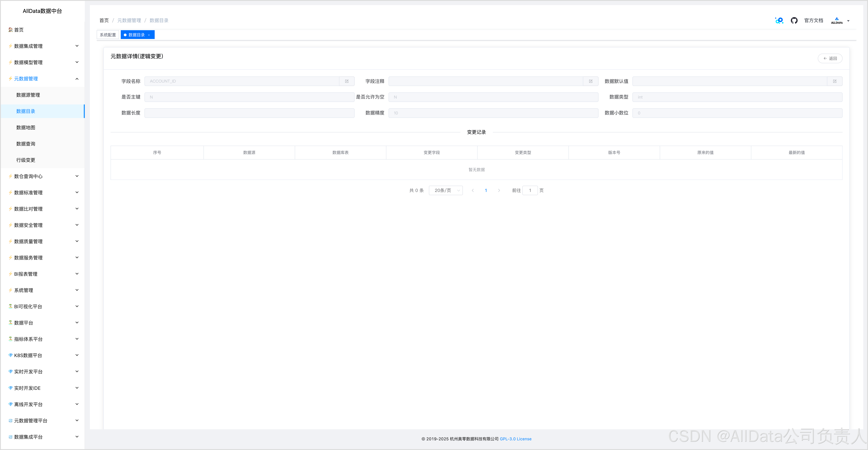This screenshot has height=450, width=868.
Task: Click the blue Gitee logo icon
Action: (779, 21)
